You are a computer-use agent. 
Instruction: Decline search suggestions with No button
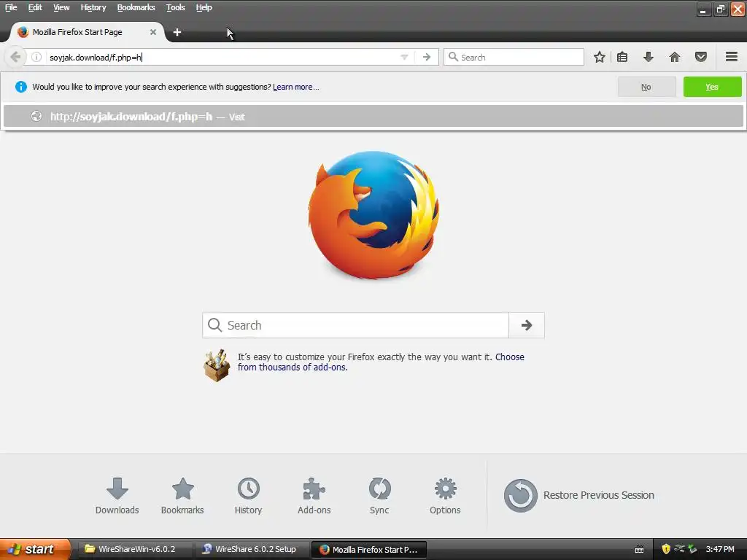click(646, 87)
